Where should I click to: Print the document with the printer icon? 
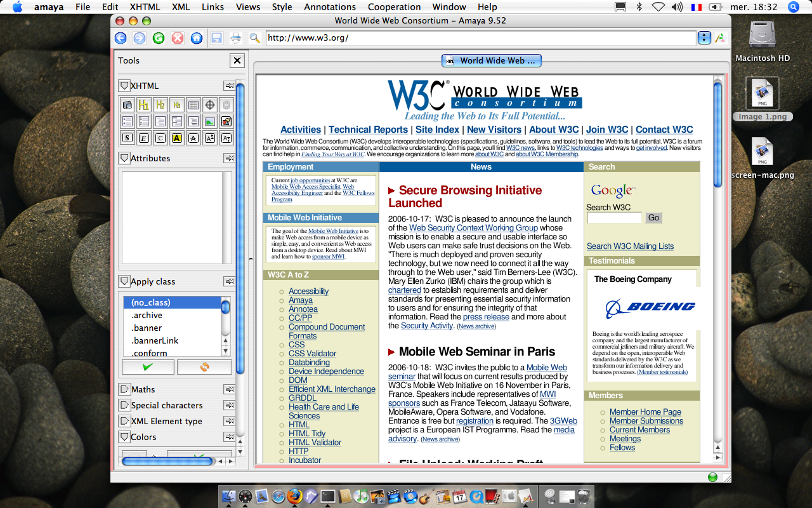click(x=236, y=38)
